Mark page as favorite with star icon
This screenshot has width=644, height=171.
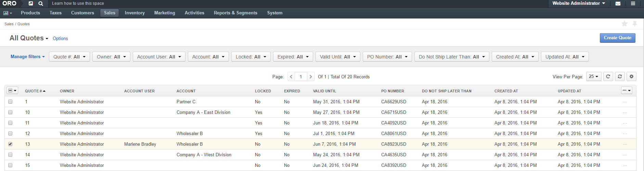click(x=624, y=24)
